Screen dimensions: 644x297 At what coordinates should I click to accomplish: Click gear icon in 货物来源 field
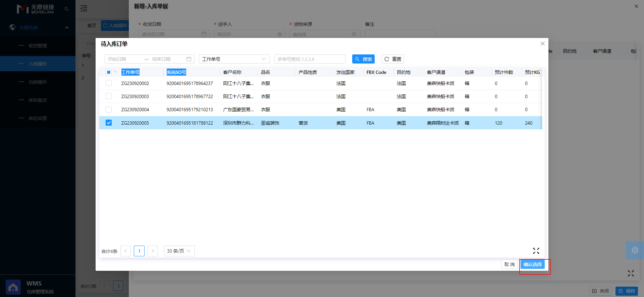[354, 34]
